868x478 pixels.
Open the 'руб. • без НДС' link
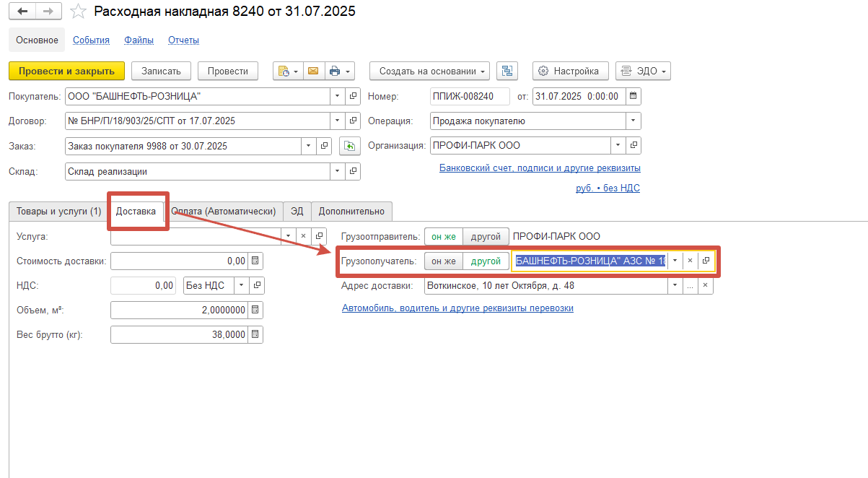tap(608, 188)
